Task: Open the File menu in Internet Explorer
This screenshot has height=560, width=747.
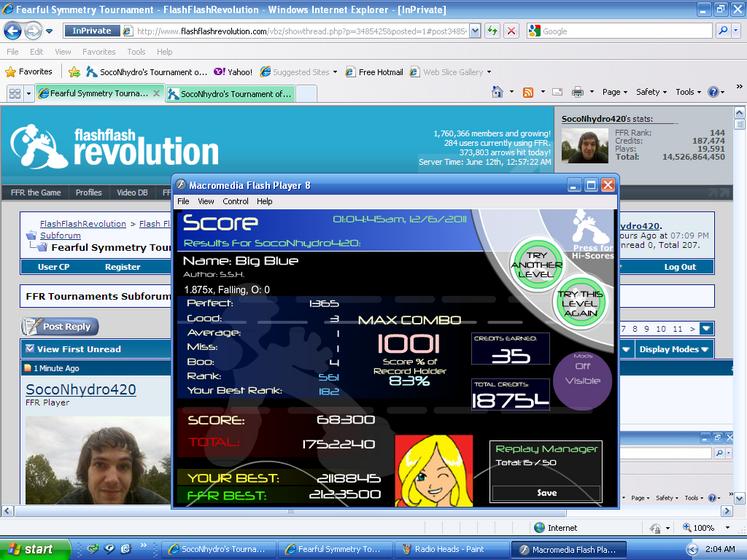Action: pyautogui.click(x=12, y=52)
